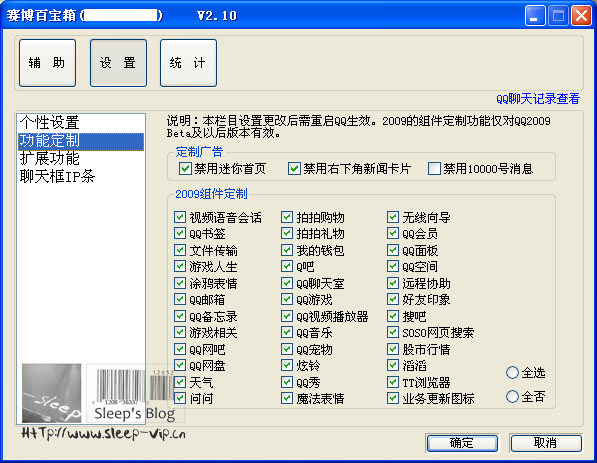
Task: Toggle 股市行情 checkbox
Action: [393, 349]
